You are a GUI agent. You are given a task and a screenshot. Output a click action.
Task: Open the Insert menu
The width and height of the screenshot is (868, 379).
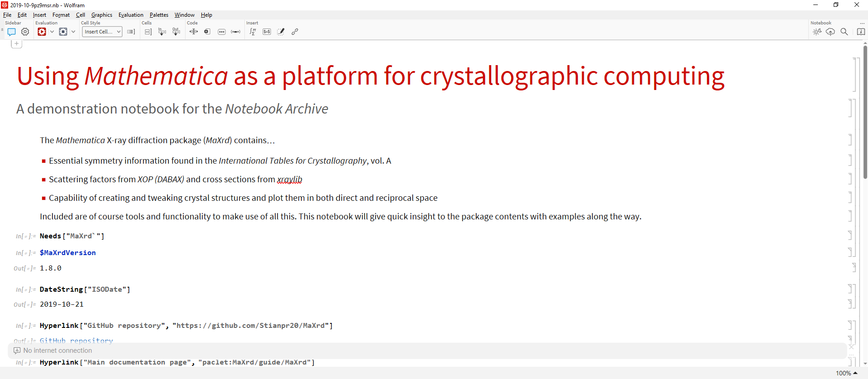tap(39, 15)
